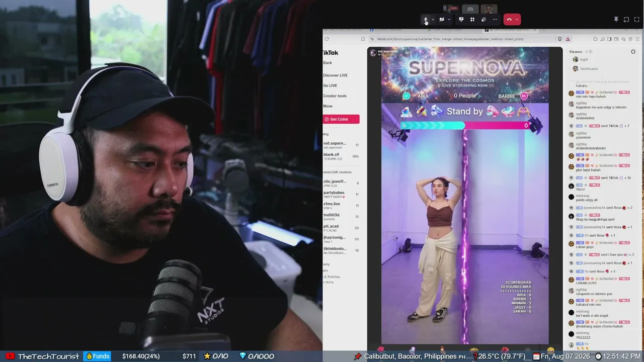Open the soundboard icon in call toolbar

(484, 20)
